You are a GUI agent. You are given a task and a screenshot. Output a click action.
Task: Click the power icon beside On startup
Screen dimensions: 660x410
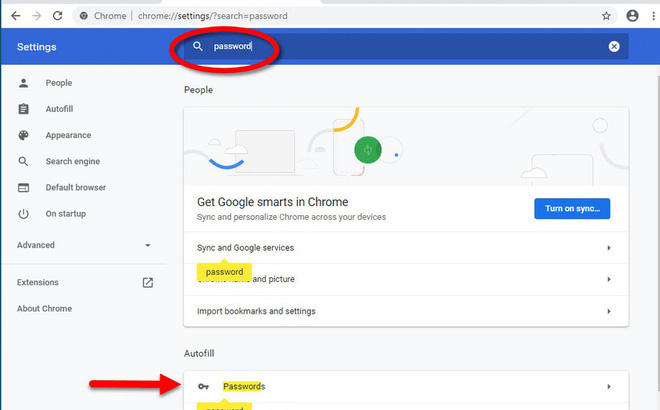[24, 214]
